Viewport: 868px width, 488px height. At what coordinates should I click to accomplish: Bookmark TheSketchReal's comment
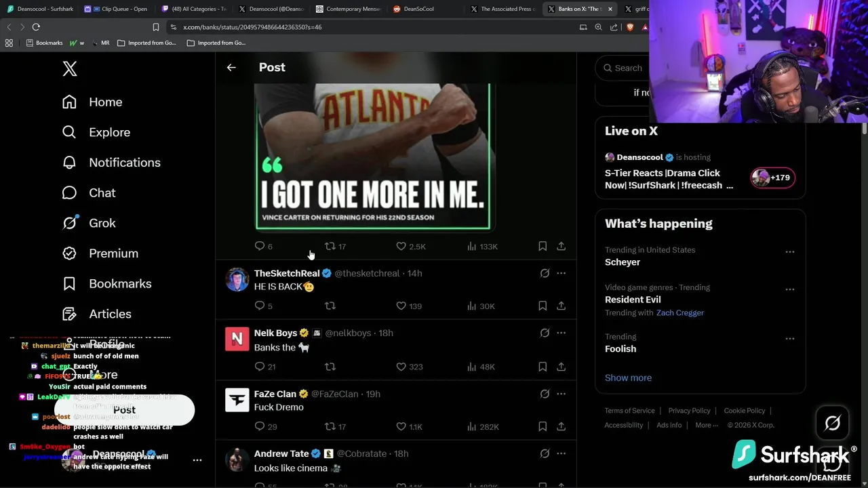click(542, 306)
